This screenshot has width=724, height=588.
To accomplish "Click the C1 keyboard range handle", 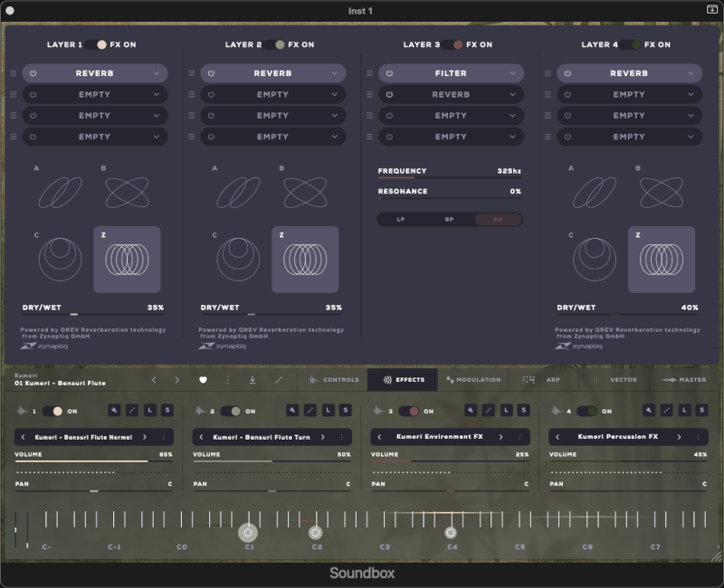I will [248, 533].
